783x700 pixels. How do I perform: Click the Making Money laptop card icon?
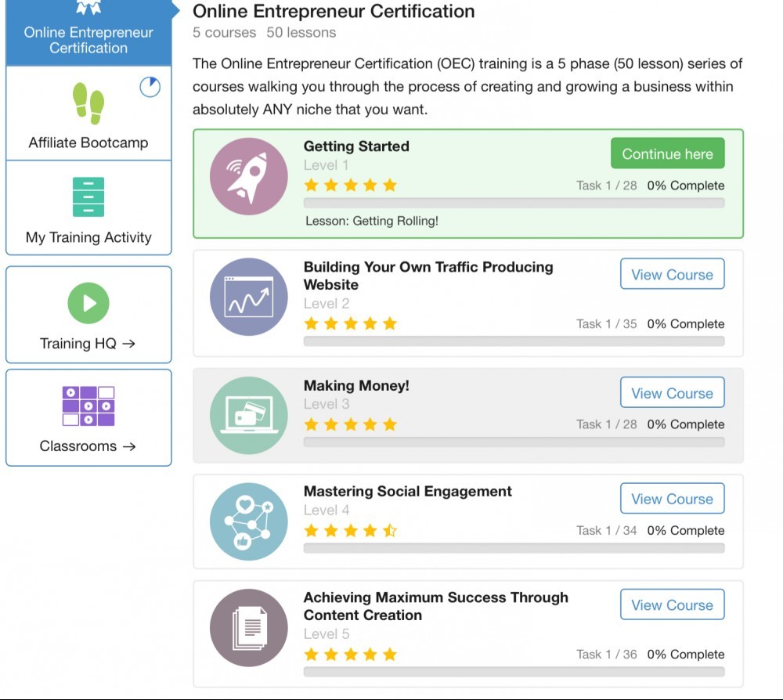pyautogui.click(x=249, y=416)
